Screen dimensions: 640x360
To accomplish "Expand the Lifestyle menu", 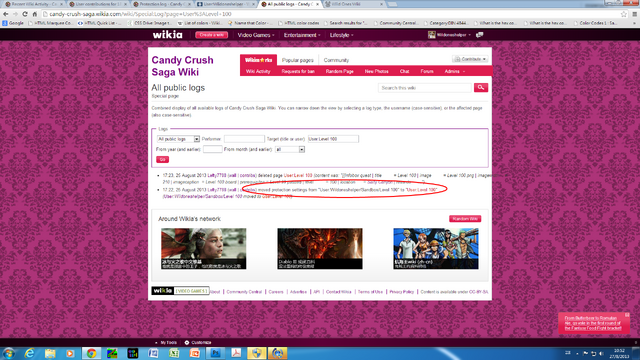I will pyautogui.click(x=341, y=35).
